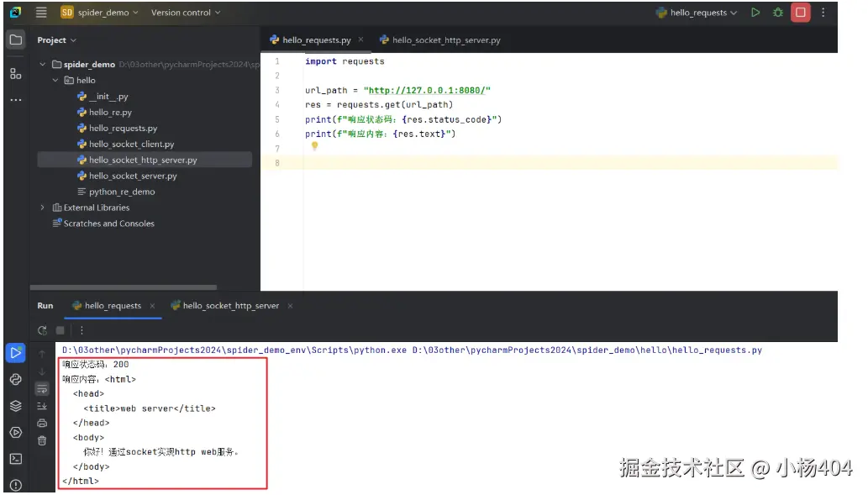Open hello_requests.py in project tree
This screenshot has height=495, width=868.
118,129
